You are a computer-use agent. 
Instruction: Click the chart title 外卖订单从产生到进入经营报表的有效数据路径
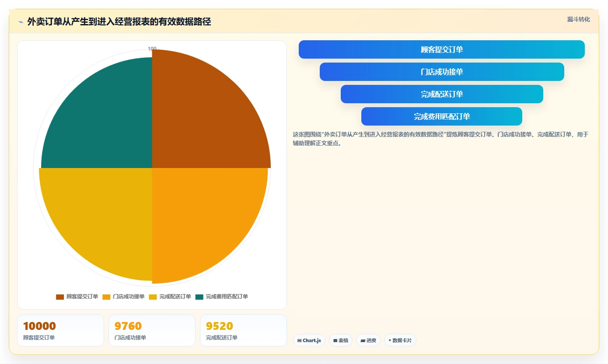(119, 22)
